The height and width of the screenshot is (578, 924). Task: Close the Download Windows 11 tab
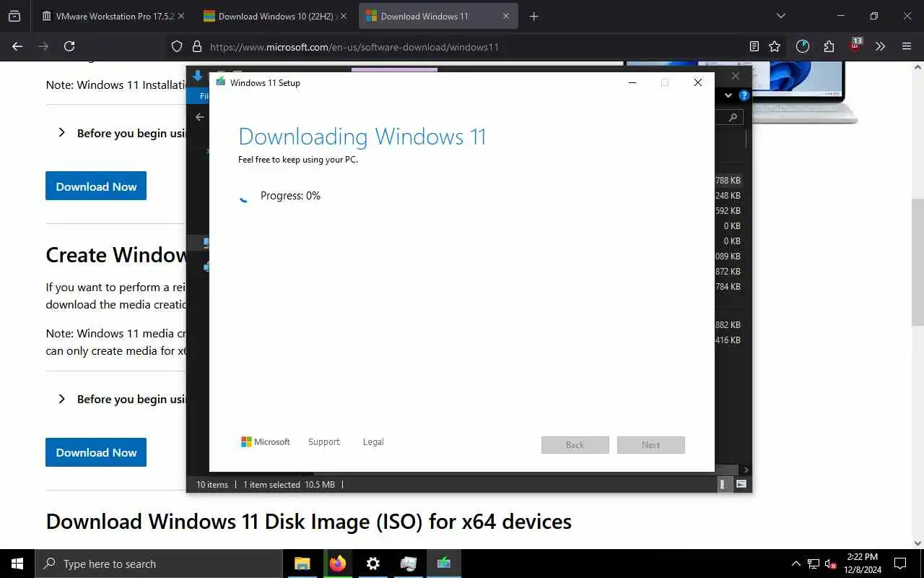[x=506, y=16]
